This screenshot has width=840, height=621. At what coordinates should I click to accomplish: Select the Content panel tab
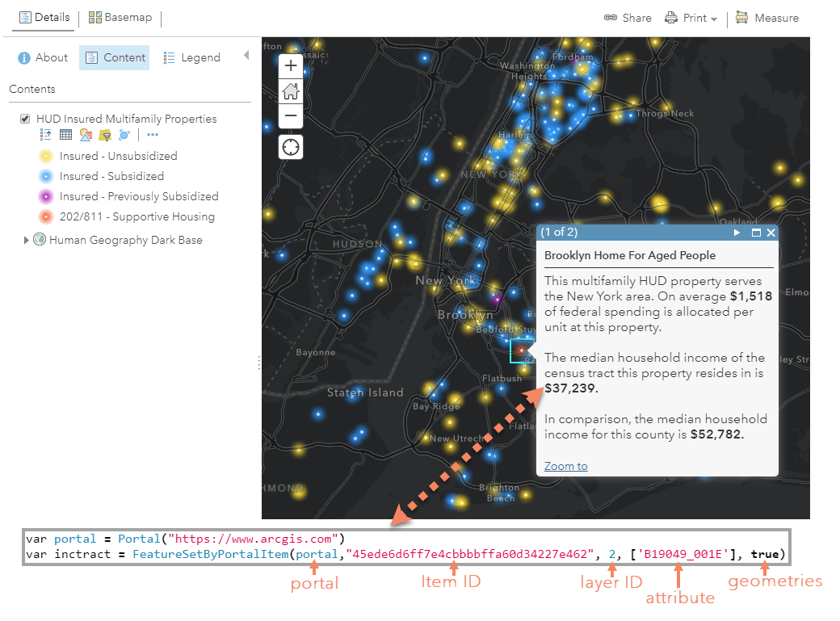point(115,57)
